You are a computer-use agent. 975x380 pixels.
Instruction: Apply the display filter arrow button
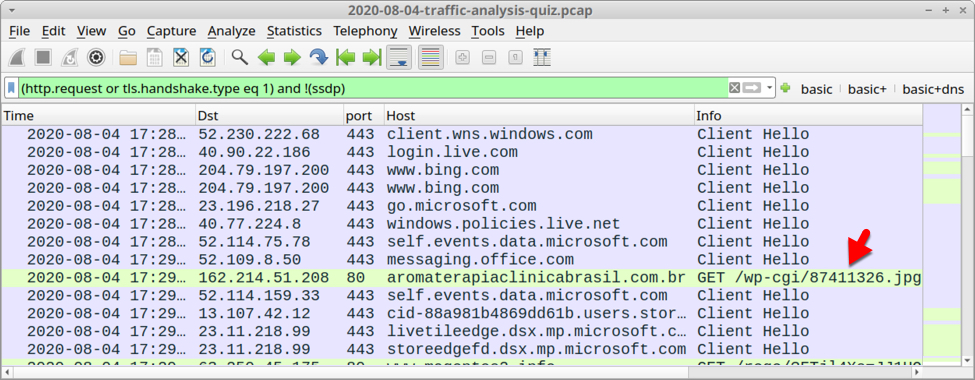[752, 88]
